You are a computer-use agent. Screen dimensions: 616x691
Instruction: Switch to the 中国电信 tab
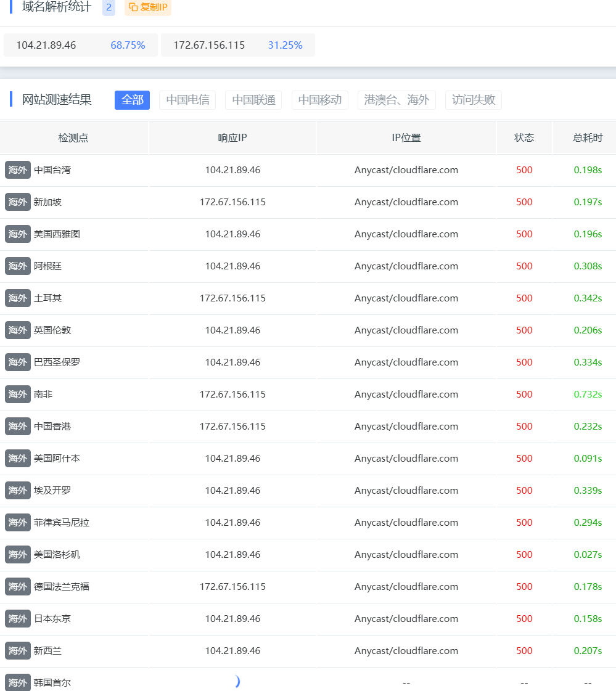(x=187, y=100)
